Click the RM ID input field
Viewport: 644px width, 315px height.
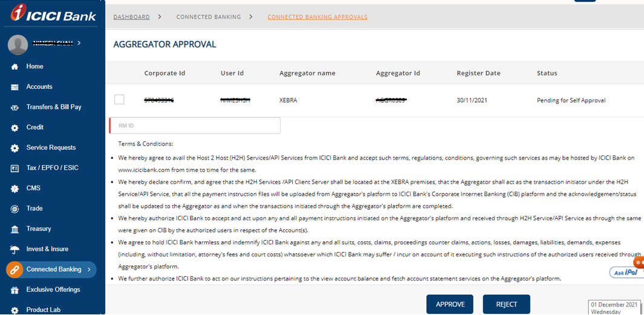(x=195, y=125)
